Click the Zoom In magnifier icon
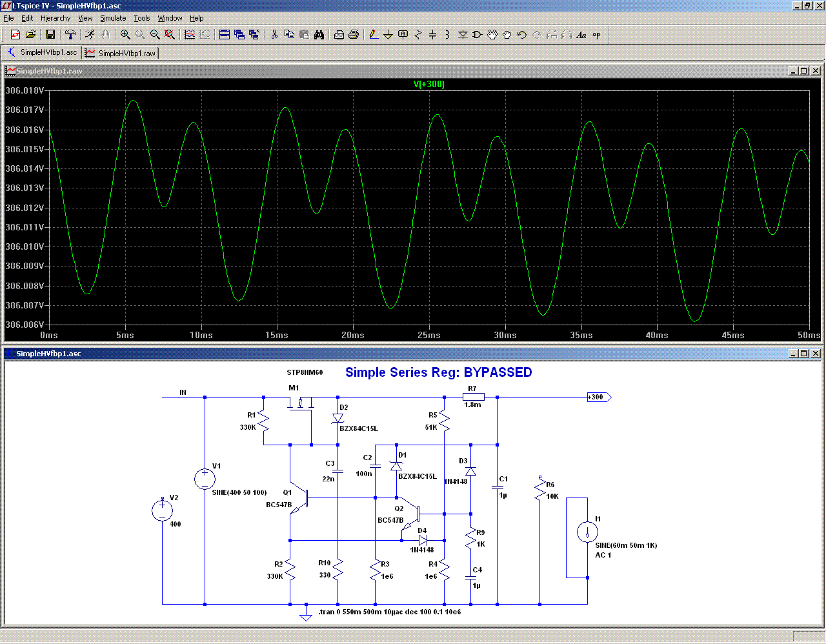The height and width of the screenshot is (644, 826). point(125,35)
